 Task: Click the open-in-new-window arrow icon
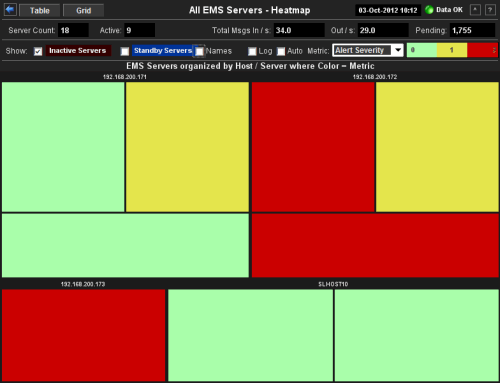475,10
